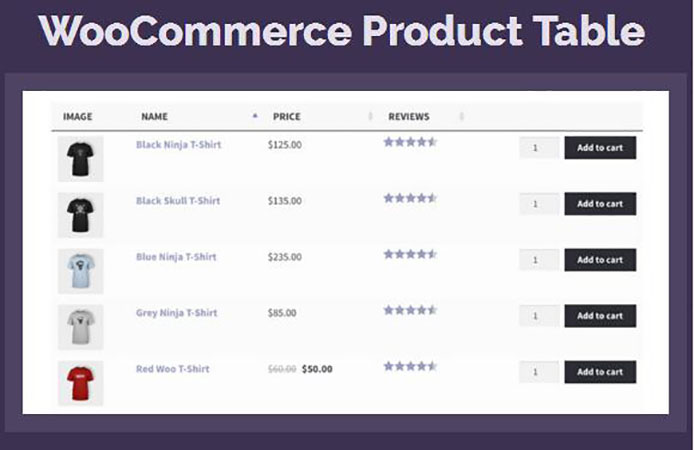Add Black Ninja T-Shirt to cart

tap(600, 148)
